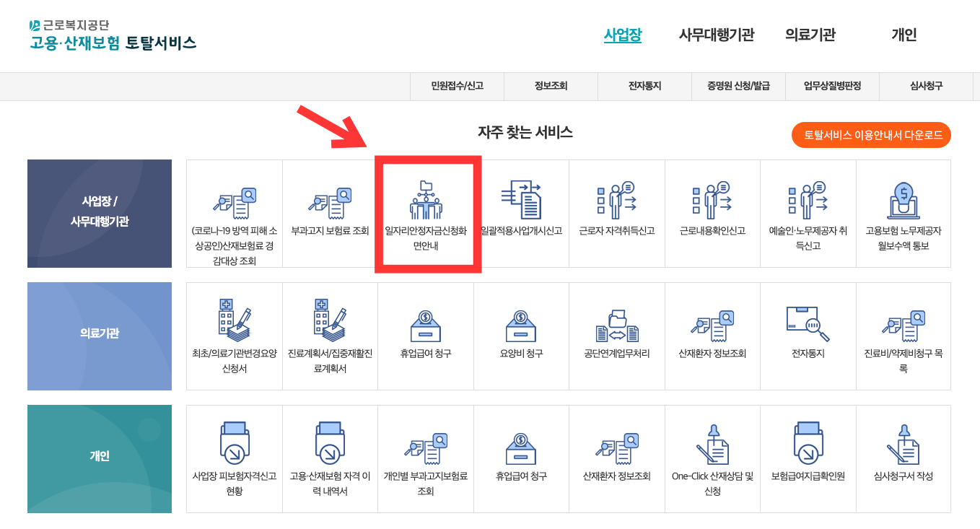This screenshot has height=529, width=980.
Task: Open the 정보조회 submenu
Action: coord(551,86)
